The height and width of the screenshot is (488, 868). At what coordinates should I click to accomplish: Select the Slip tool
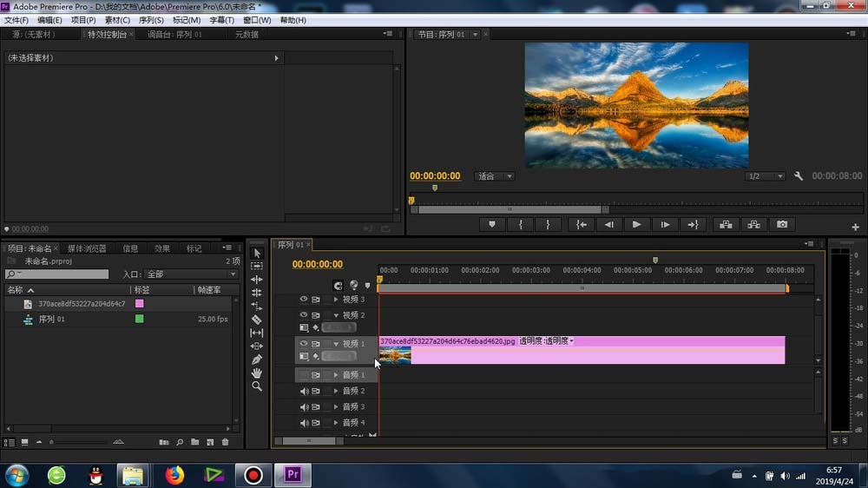pos(257,333)
